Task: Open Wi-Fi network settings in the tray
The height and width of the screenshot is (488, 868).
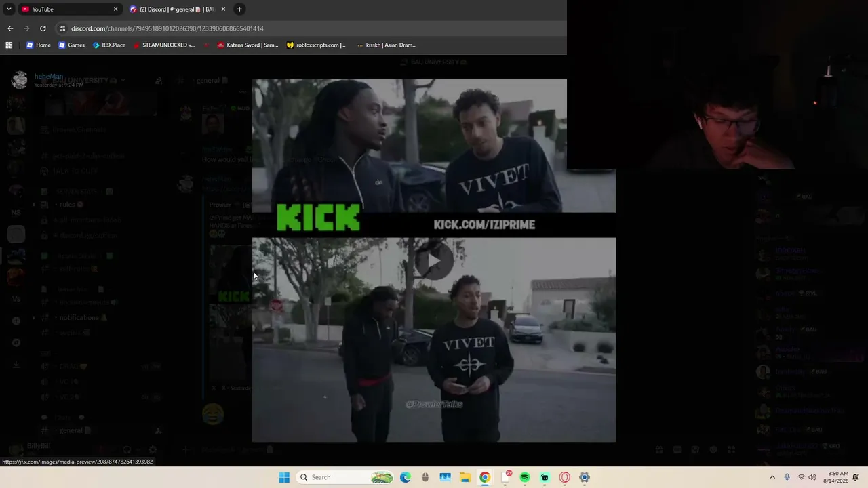Action: (x=801, y=477)
